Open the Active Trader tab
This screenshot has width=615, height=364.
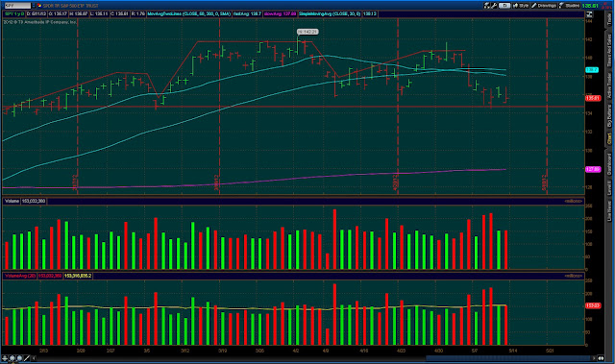tap(609, 85)
